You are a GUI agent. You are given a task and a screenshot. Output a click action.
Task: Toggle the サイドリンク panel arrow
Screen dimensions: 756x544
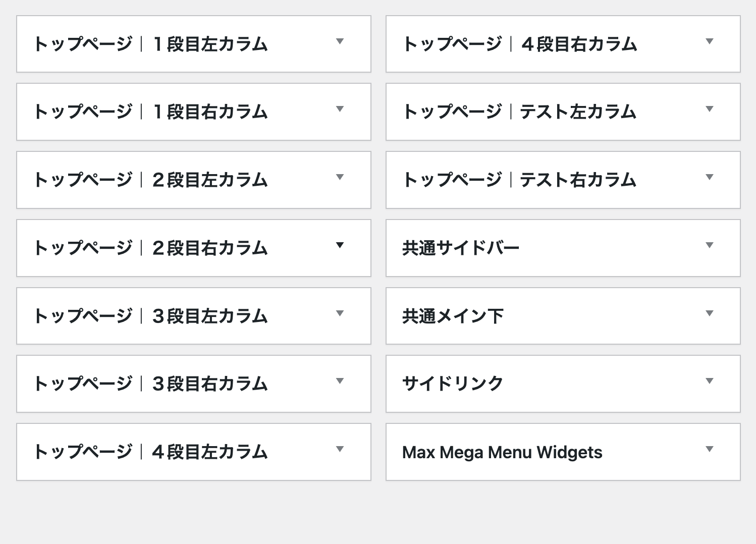point(710,381)
